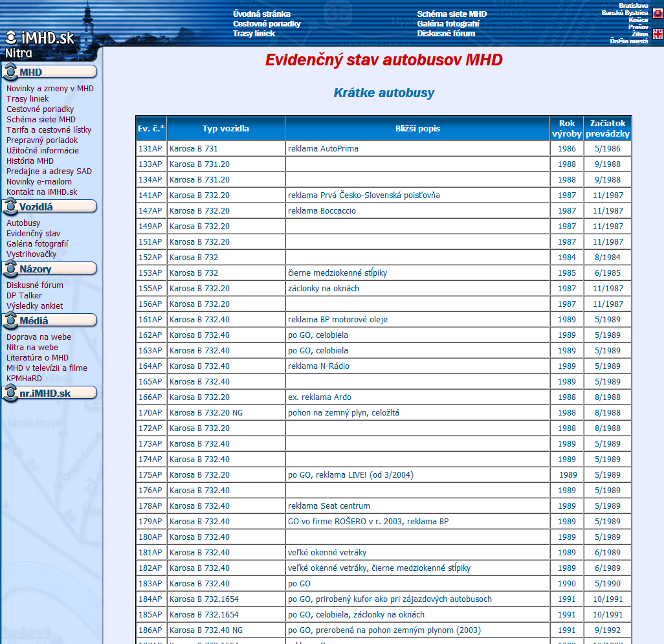Open the DP Talker sidebar link

click(x=25, y=296)
